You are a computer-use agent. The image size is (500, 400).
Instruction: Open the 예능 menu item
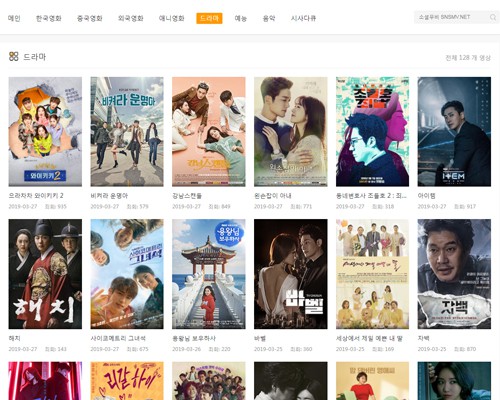point(241,18)
